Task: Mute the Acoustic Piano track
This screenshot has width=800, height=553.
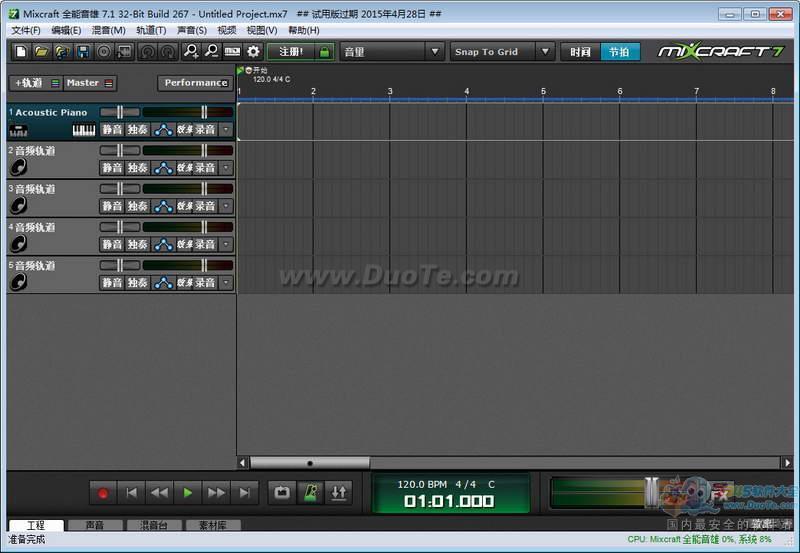Action: click(112, 130)
